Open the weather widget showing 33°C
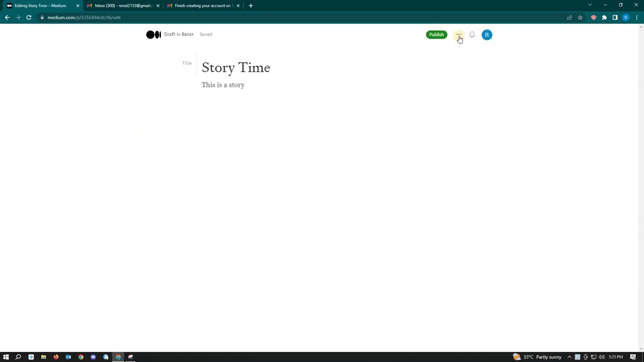Image resolution: width=644 pixels, height=362 pixels. [537, 357]
